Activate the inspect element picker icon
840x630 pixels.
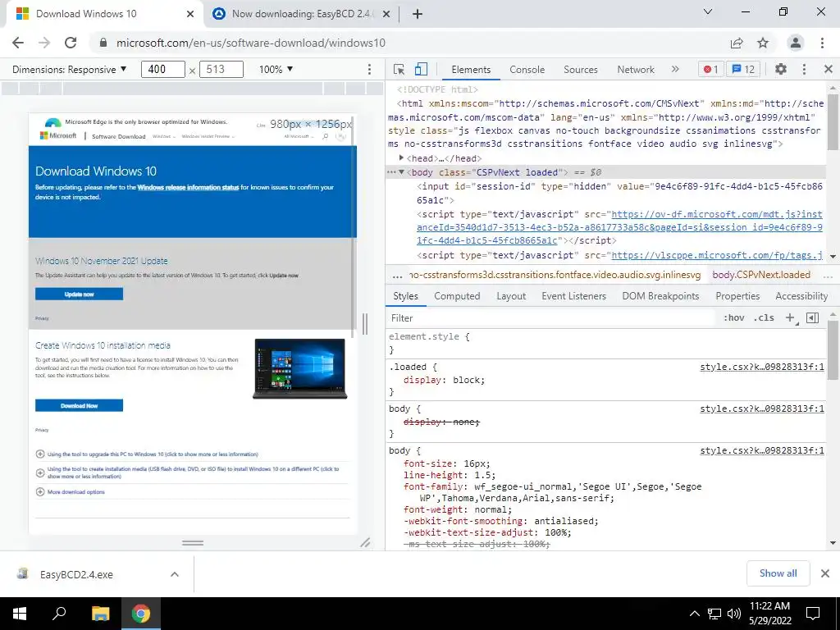tap(399, 69)
